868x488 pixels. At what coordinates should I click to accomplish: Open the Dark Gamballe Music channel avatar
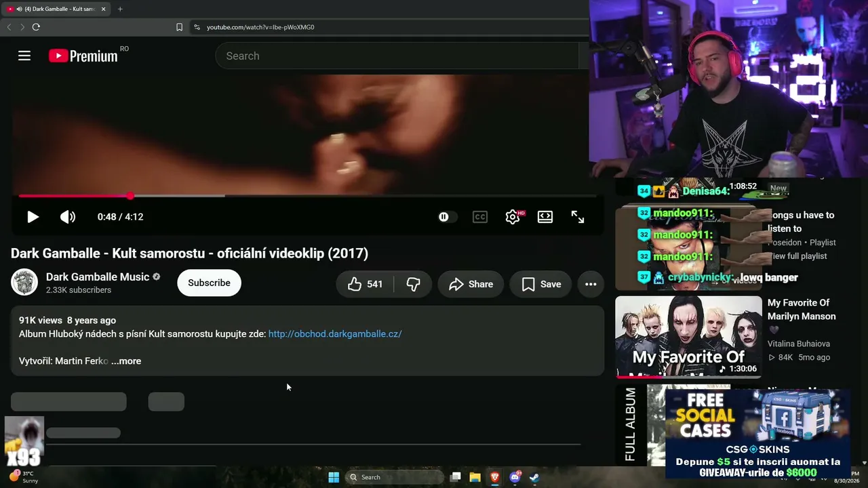pyautogui.click(x=24, y=282)
